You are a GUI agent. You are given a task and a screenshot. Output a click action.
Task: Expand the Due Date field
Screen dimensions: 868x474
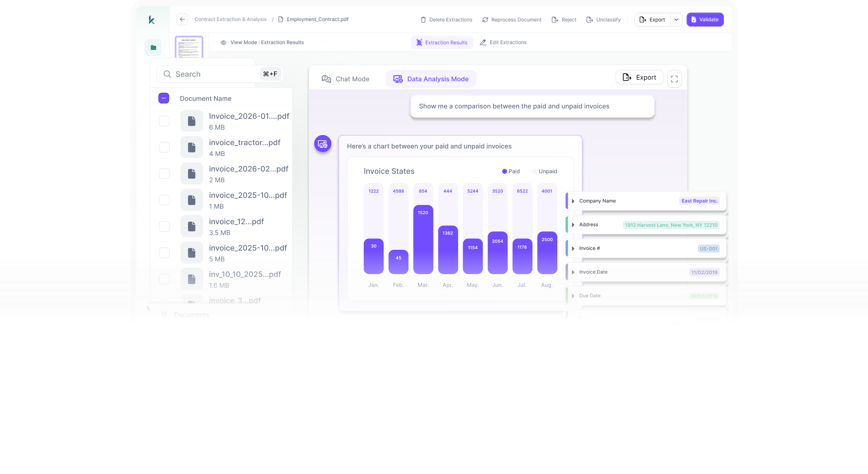point(573,296)
